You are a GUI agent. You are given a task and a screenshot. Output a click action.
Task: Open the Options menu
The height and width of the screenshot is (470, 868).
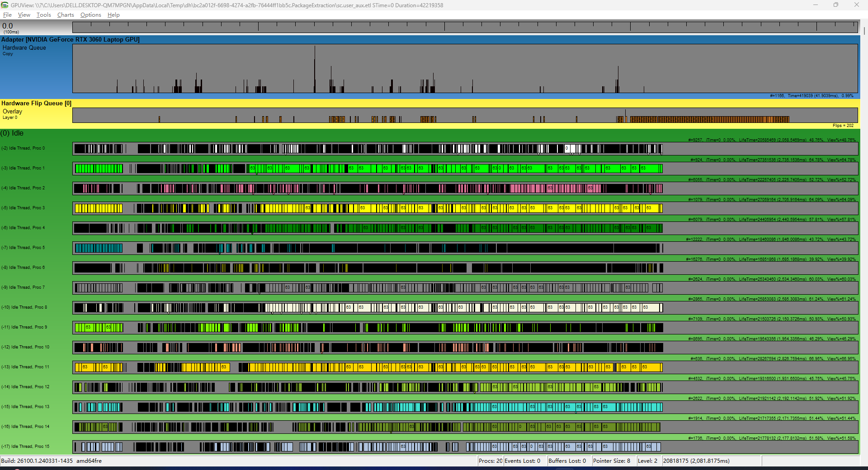click(91, 15)
